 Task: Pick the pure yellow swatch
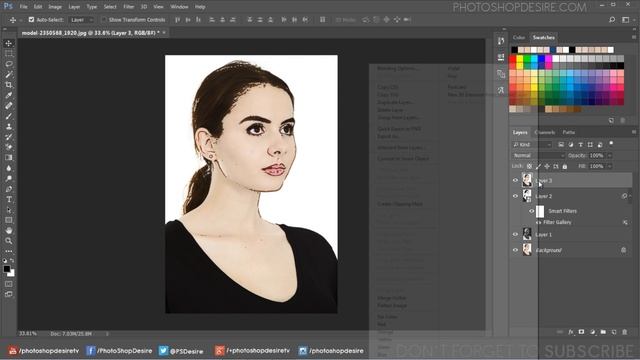pyautogui.click(x=520, y=59)
